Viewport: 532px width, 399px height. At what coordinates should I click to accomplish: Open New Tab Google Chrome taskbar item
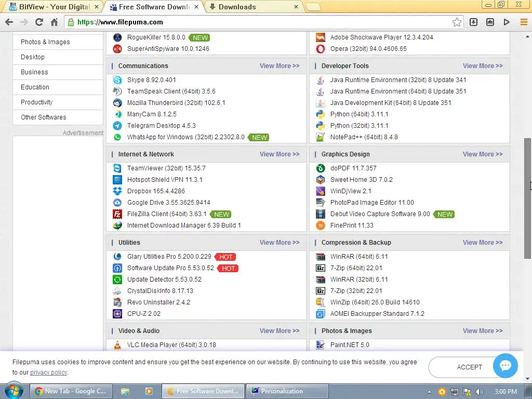click(71, 391)
